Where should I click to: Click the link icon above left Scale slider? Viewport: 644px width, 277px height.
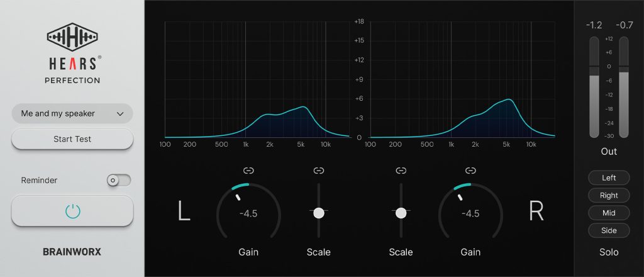pos(319,171)
